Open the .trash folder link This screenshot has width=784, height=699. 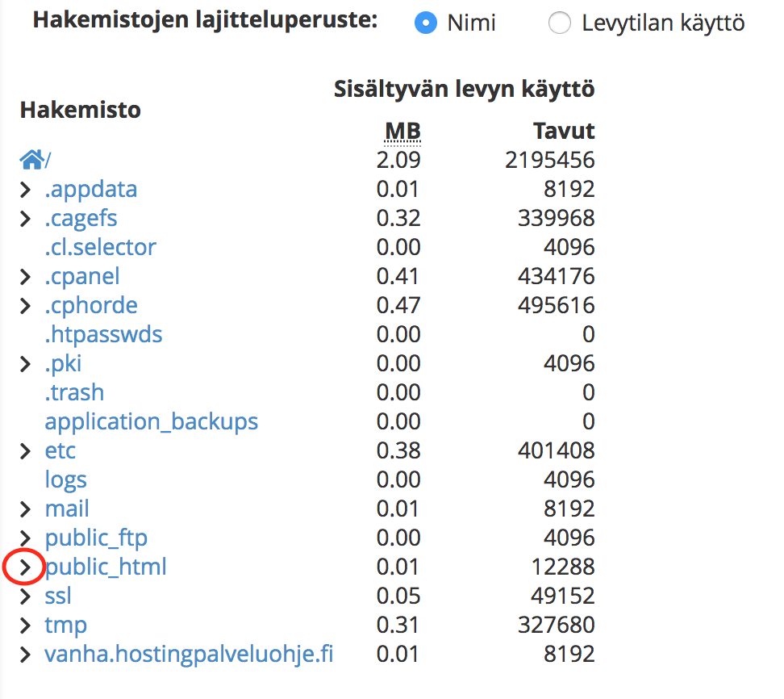point(74,392)
